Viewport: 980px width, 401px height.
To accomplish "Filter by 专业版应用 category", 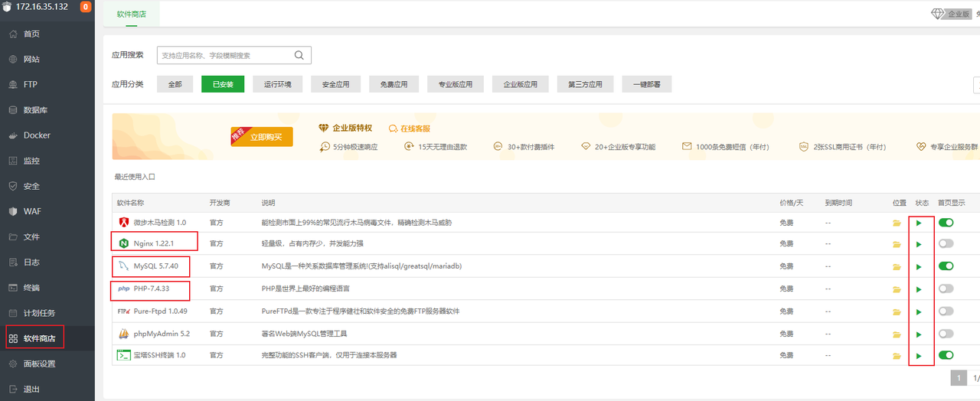I will pos(456,84).
